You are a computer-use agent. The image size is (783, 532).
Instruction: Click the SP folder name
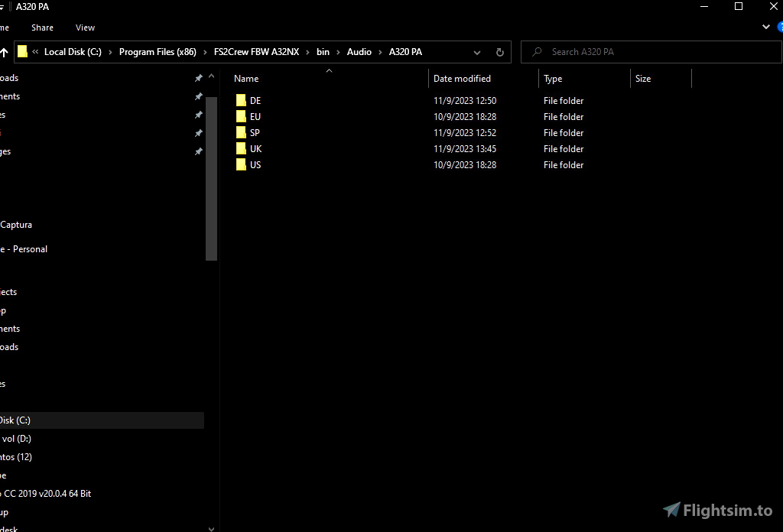click(x=255, y=132)
